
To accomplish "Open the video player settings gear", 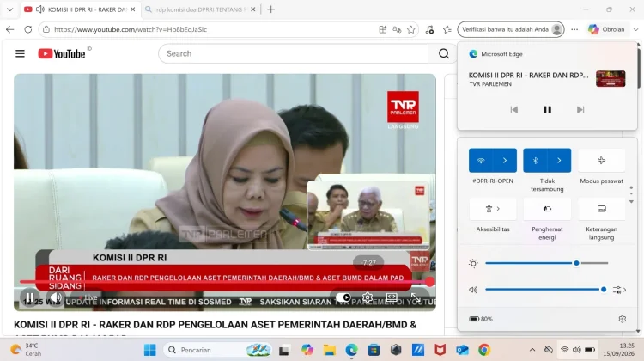I will point(368,297).
